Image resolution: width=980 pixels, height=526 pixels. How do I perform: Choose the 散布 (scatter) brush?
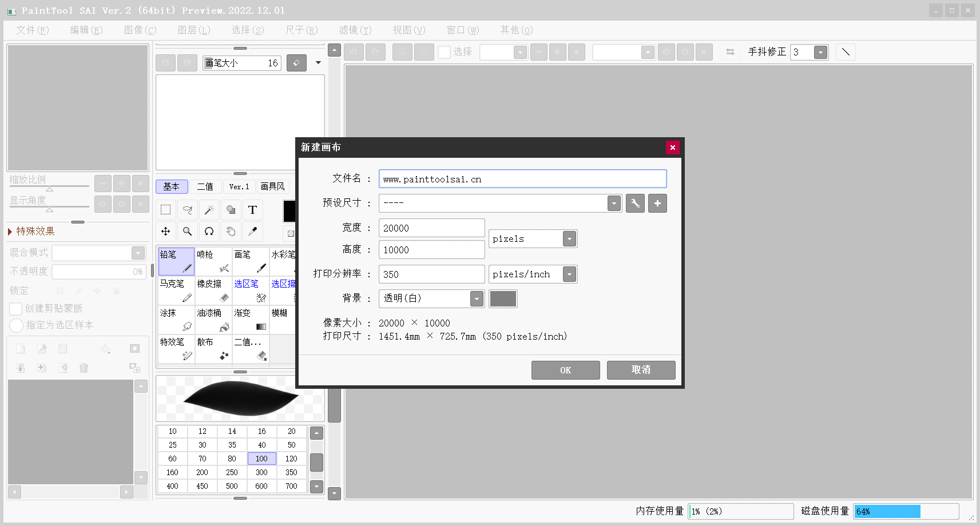coord(213,349)
